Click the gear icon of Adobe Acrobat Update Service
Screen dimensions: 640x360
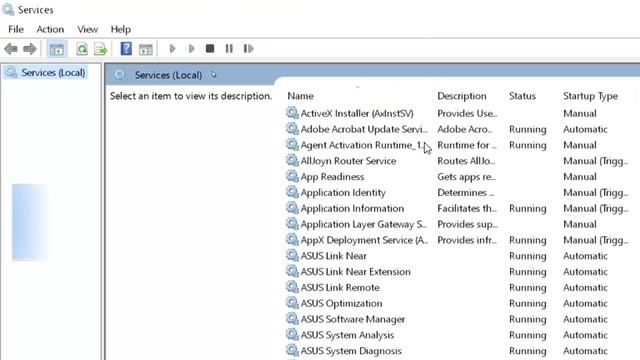pos(292,129)
